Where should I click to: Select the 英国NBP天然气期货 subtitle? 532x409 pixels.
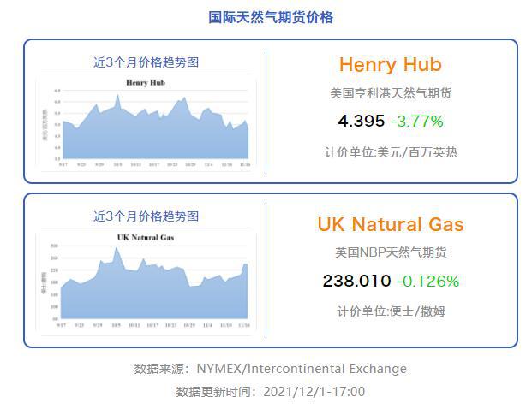[x=391, y=252]
